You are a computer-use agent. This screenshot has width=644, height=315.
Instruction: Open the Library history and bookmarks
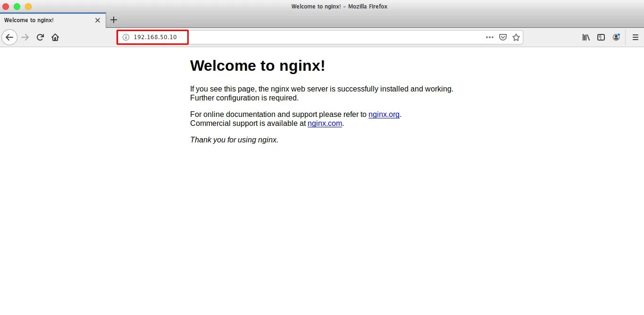[586, 37]
